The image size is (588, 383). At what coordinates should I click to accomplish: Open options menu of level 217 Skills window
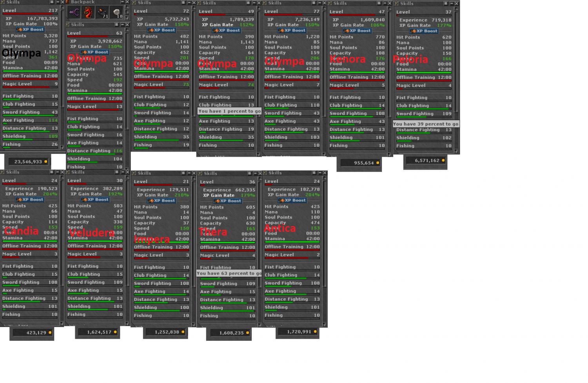(52, 2)
